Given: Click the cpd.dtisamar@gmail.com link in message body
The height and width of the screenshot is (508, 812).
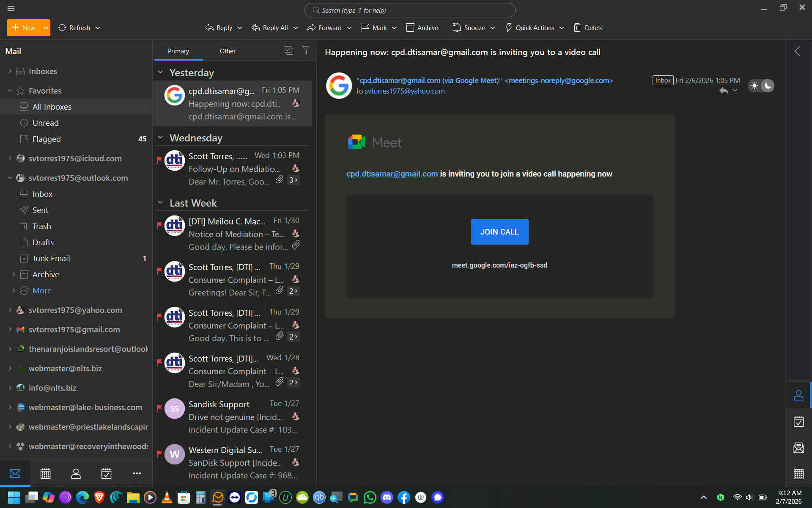Looking at the screenshot, I should point(392,174).
